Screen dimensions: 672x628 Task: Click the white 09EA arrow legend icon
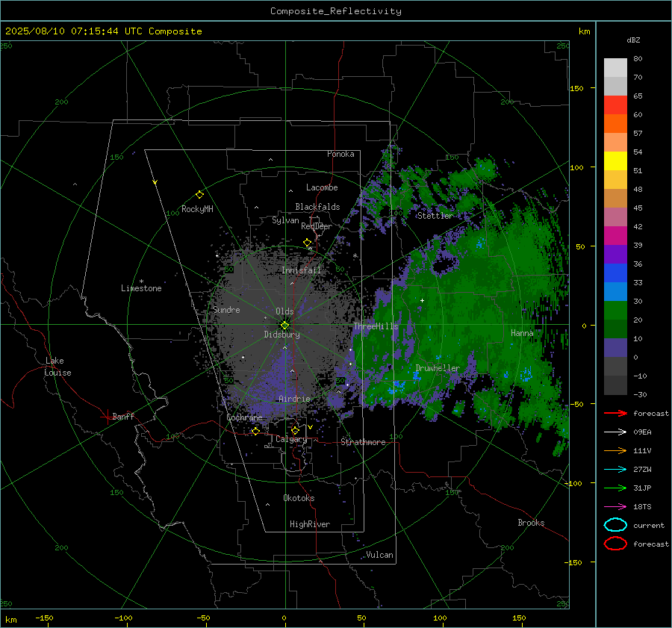(615, 432)
